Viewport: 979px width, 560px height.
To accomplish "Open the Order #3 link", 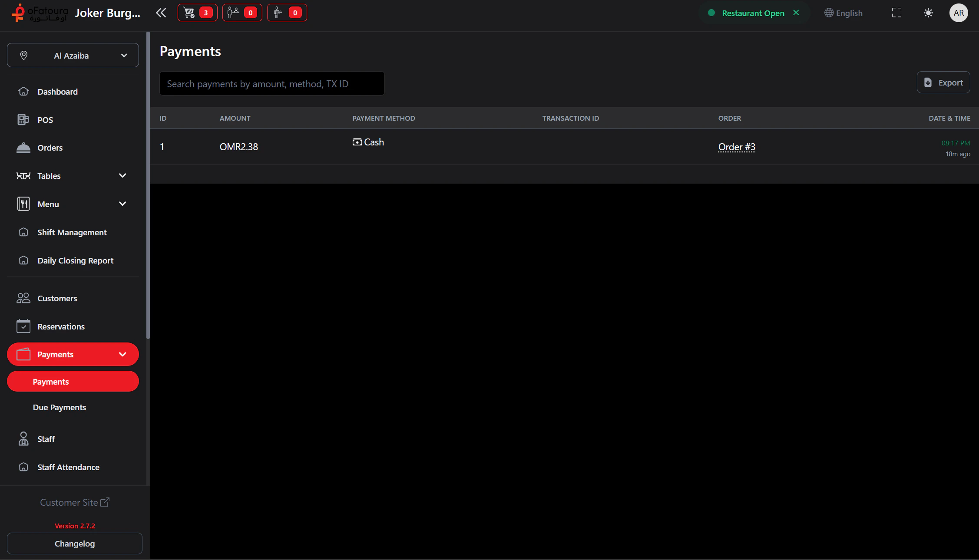I will point(736,147).
